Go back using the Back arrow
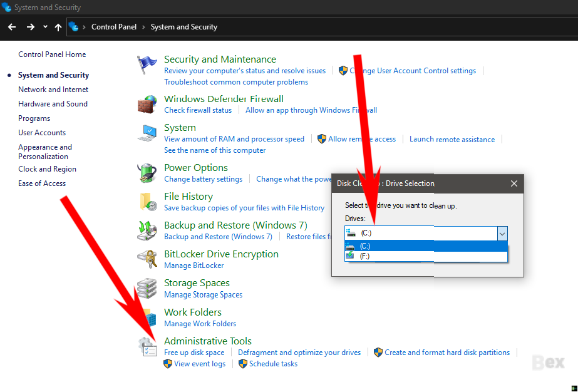578x392 pixels. coord(12,27)
